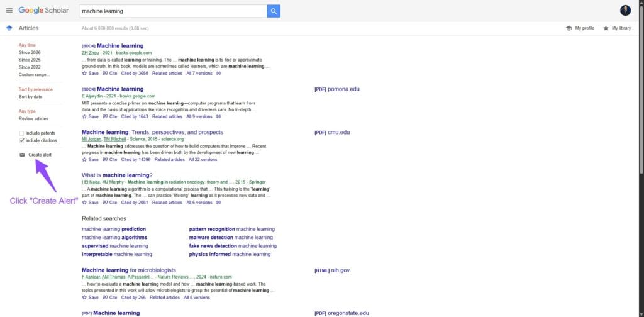Click the Save star for ZH Zhou's book
The height and width of the screenshot is (317, 644).
(x=84, y=74)
